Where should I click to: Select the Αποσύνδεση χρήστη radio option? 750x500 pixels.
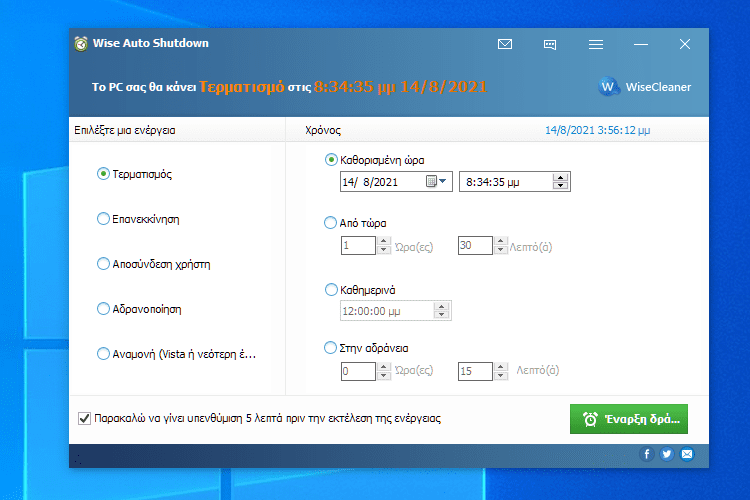pyautogui.click(x=103, y=264)
